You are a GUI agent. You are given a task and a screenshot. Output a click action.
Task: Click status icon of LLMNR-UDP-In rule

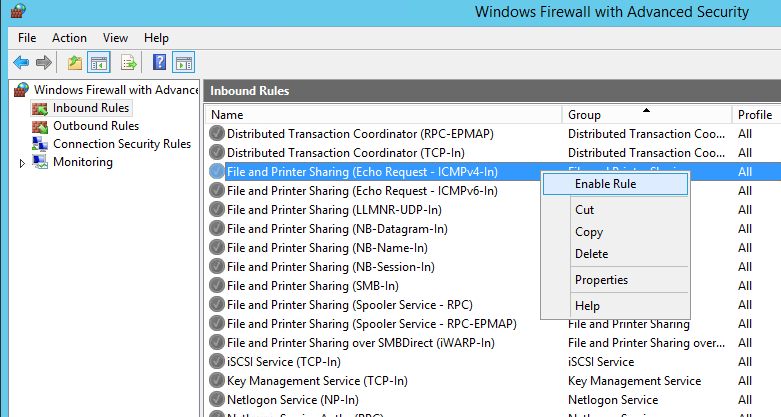[217, 209]
